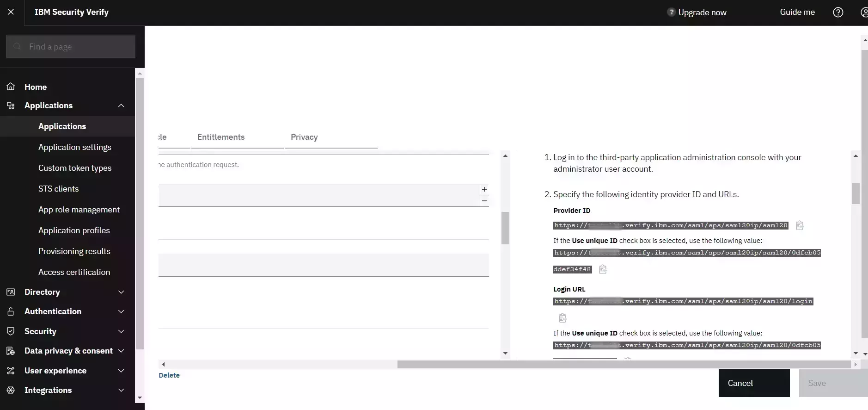
Task: Click the Data privacy & consent icon
Action: [x=11, y=351]
